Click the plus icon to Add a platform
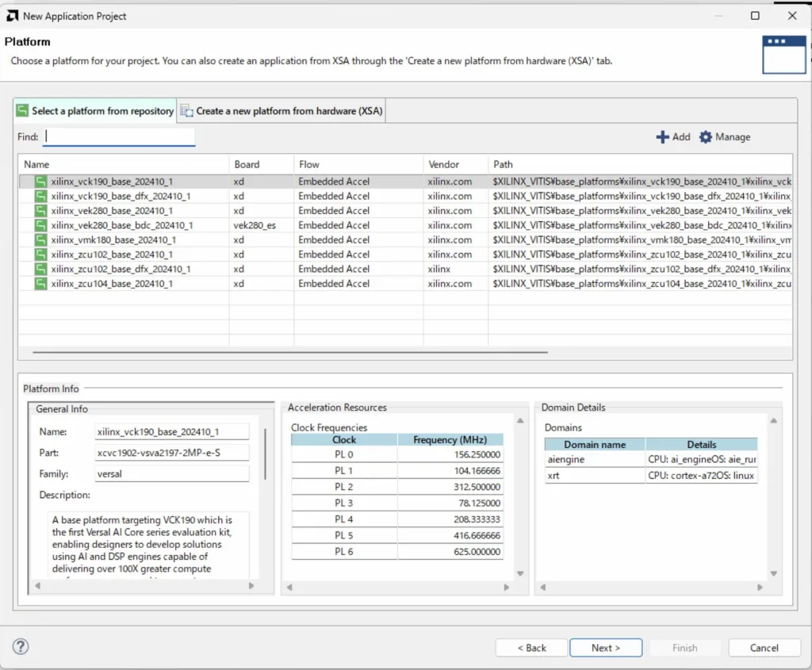The height and width of the screenshot is (670, 812). (x=662, y=137)
